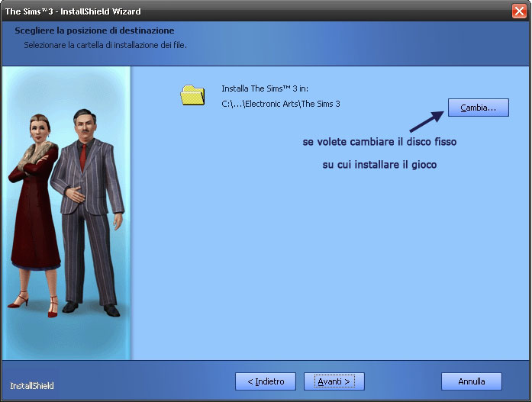Viewport: 532px width, 402px height.
Task: Go back with the Indietro button
Action: point(266,381)
